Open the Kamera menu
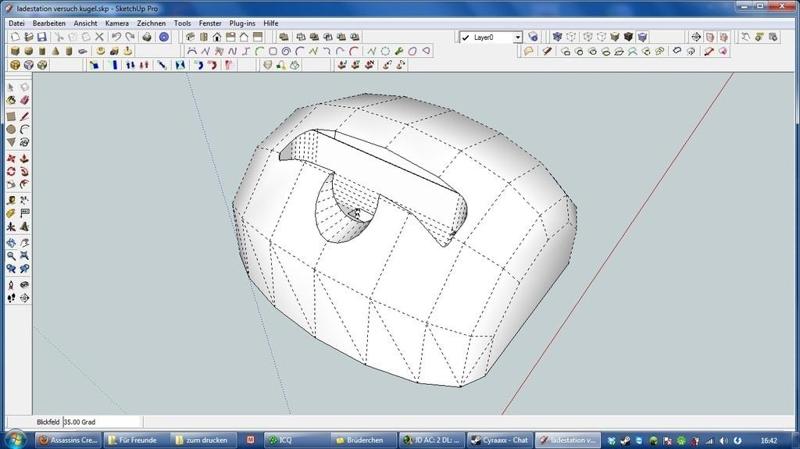This screenshot has width=800, height=449. (x=116, y=22)
